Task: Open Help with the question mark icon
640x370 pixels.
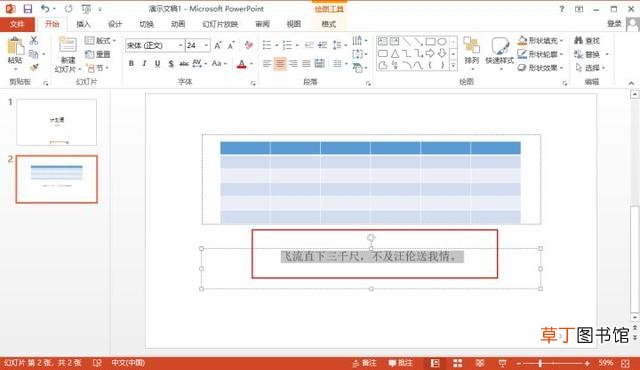Action: click(x=562, y=9)
